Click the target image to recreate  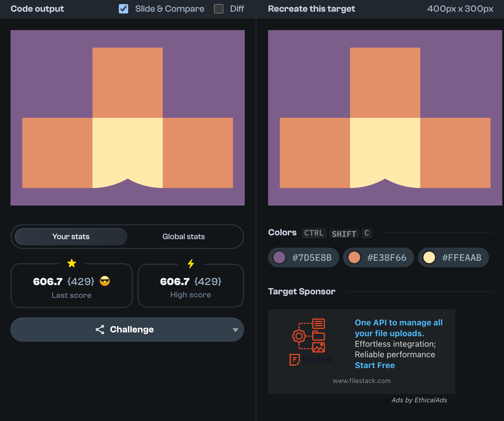point(385,118)
